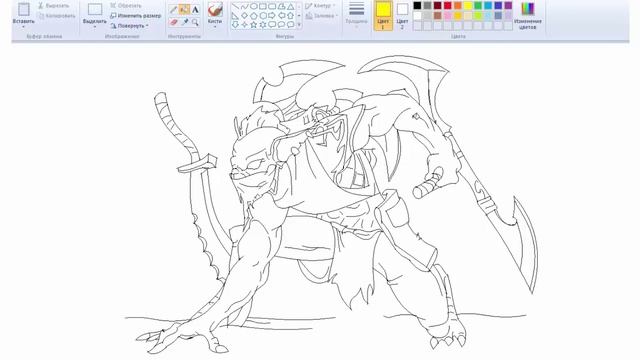The width and height of the screenshot is (640, 360).
Task: Select the up arrow shape
Action: (291, 16)
